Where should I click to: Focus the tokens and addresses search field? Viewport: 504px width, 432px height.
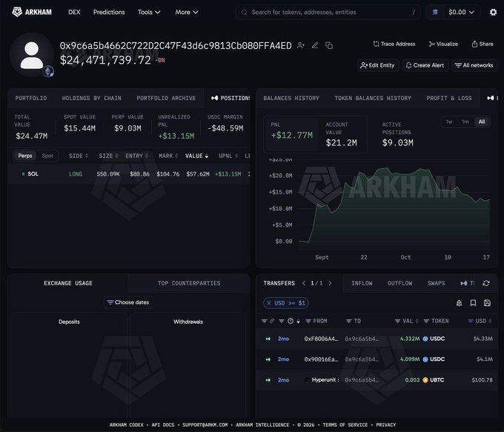328,12
